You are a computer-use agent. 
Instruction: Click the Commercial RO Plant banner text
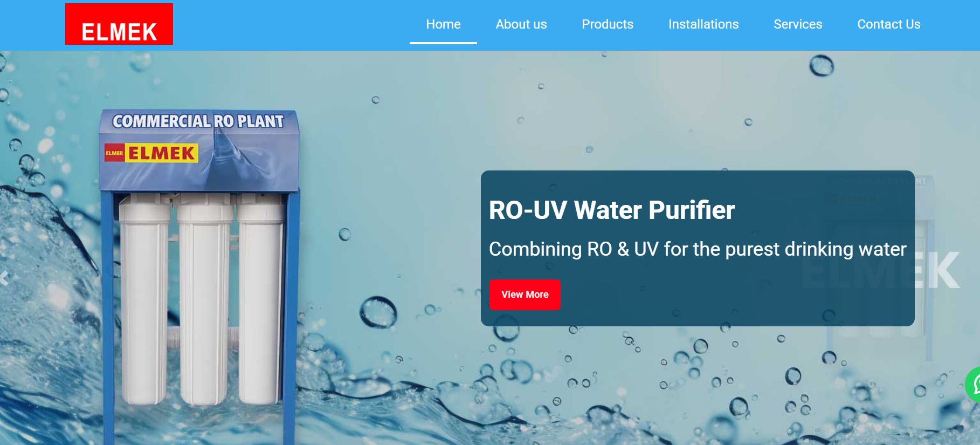(x=198, y=121)
